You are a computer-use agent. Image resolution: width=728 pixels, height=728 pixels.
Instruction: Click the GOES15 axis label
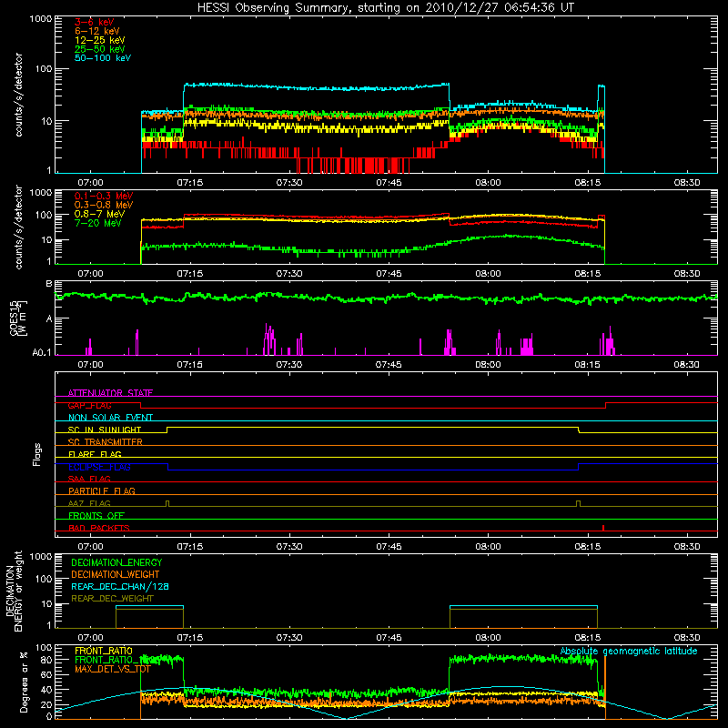click(14, 318)
